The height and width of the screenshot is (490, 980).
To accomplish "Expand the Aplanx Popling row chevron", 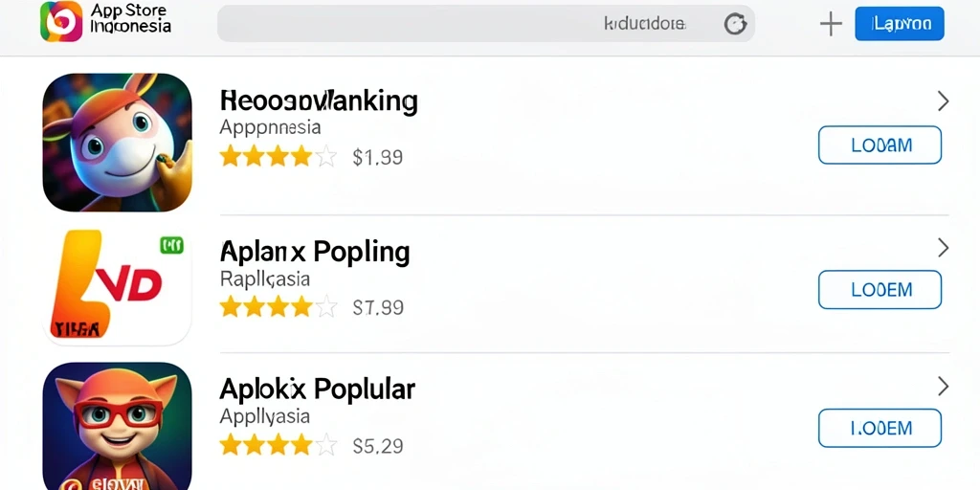I will pyautogui.click(x=943, y=248).
